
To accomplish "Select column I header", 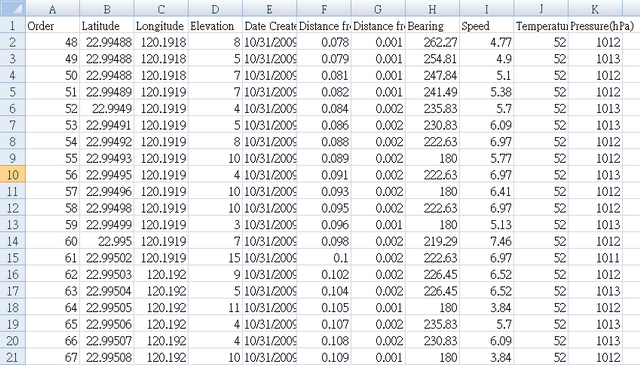I will click(x=487, y=8).
